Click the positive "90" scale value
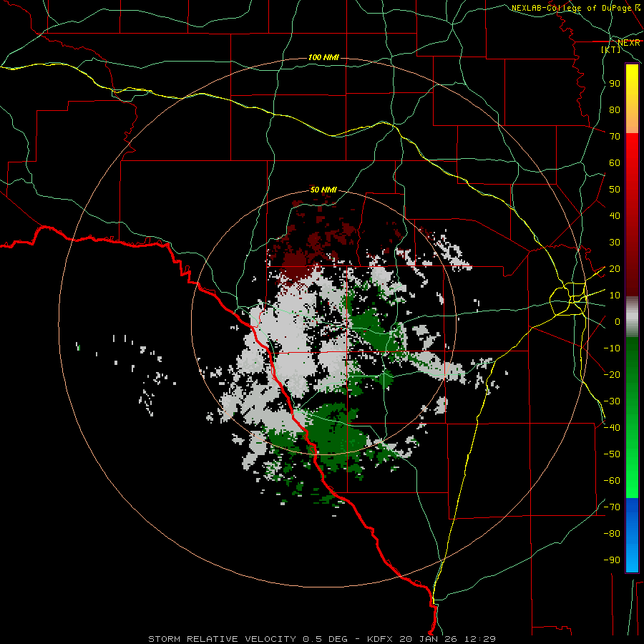This screenshot has width=644, height=644. pos(615,84)
